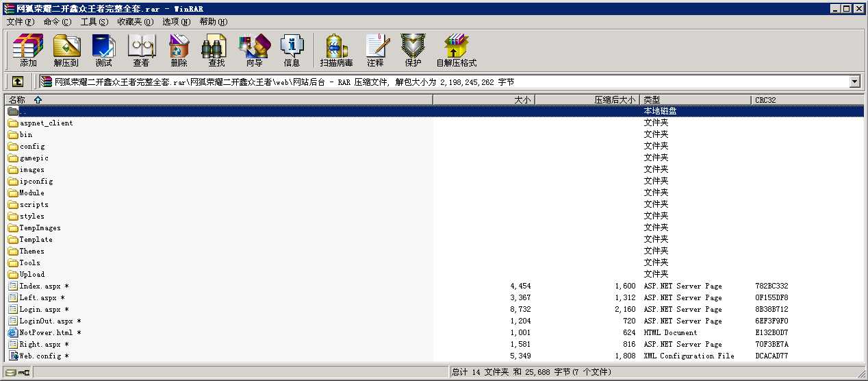The image size is (868, 381).
Task: Click the WinRAR title bar app icon
Action: click(x=9, y=9)
